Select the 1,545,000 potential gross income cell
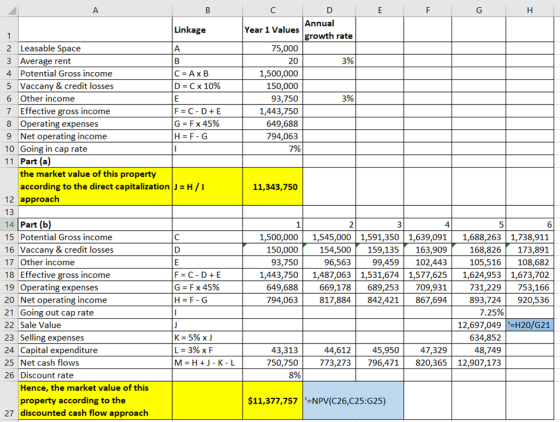Screen dimensions: 560x422 coord(329,237)
